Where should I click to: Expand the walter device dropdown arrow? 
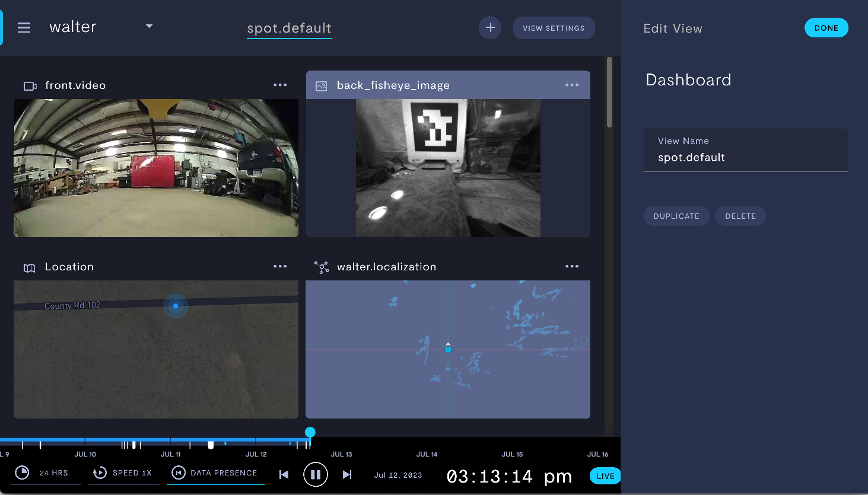pyautogui.click(x=150, y=26)
